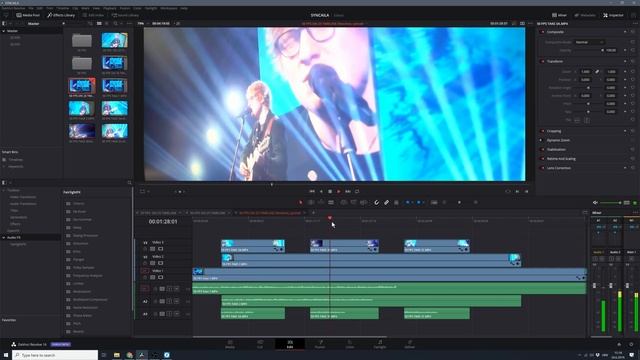Flip clip vertically icon

click(587, 120)
